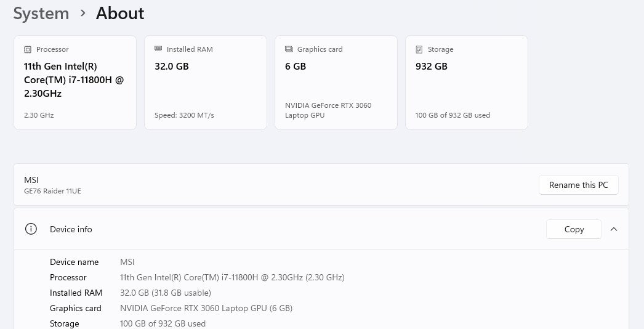Click the MSI PC name heading
This screenshot has width=644, height=329.
pyautogui.click(x=31, y=180)
